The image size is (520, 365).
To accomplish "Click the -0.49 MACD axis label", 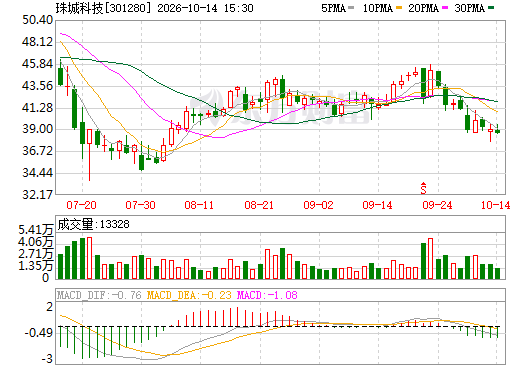I will [39, 333].
